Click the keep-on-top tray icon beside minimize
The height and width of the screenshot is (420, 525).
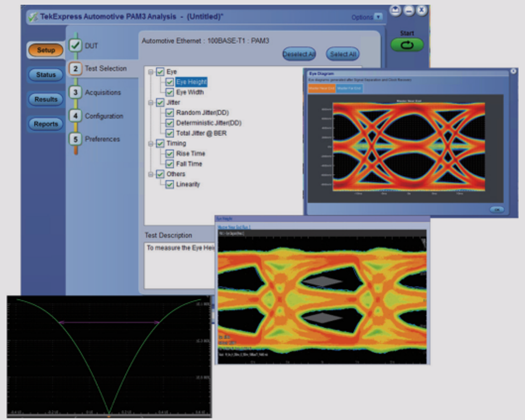(396, 11)
